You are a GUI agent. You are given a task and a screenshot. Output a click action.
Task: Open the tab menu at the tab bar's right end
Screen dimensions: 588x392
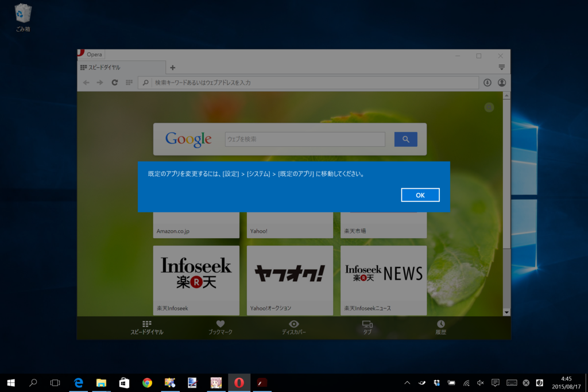coord(501,68)
